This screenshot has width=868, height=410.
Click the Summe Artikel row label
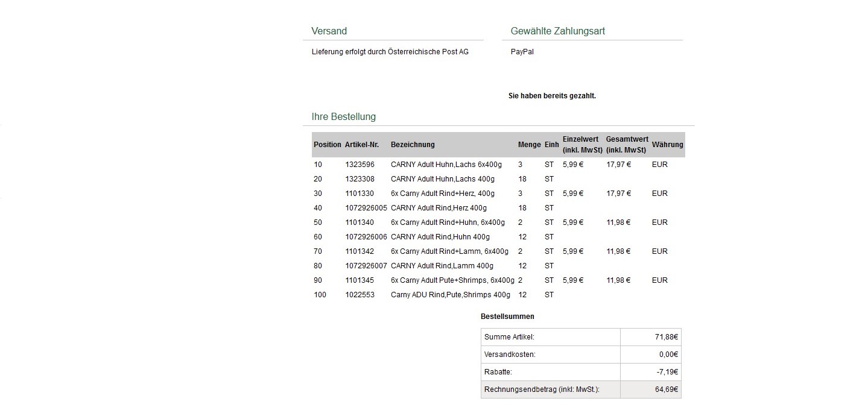(x=509, y=337)
